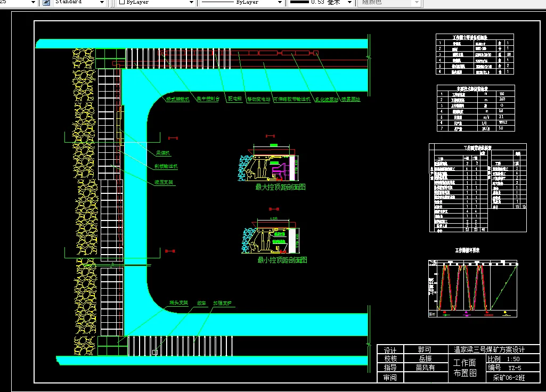Select the 审阅 cell in title block
This screenshot has height=392, width=546.
[390, 378]
